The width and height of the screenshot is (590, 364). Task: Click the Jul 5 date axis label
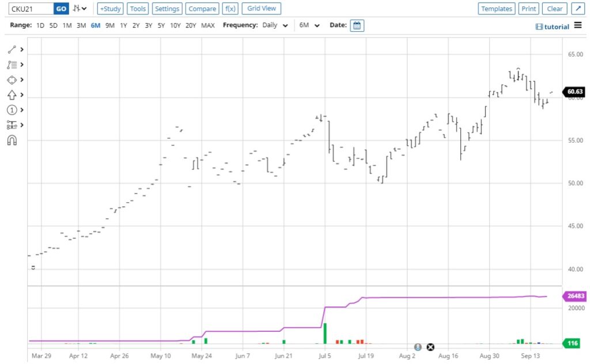point(324,355)
